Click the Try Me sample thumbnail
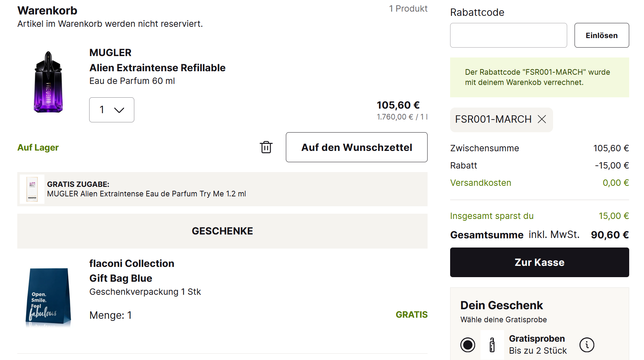Image resolution: width=644 pixels, height=360 pixels. (32, 189)
